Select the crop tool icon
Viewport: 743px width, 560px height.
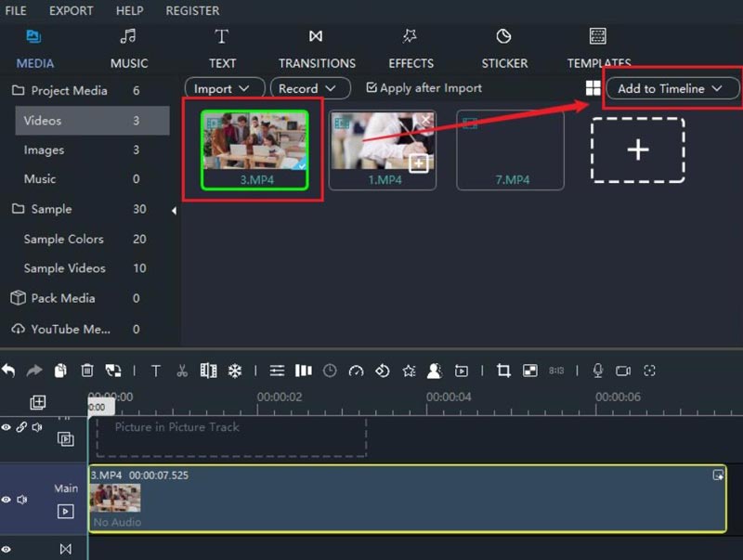click(x=503, y=371)
